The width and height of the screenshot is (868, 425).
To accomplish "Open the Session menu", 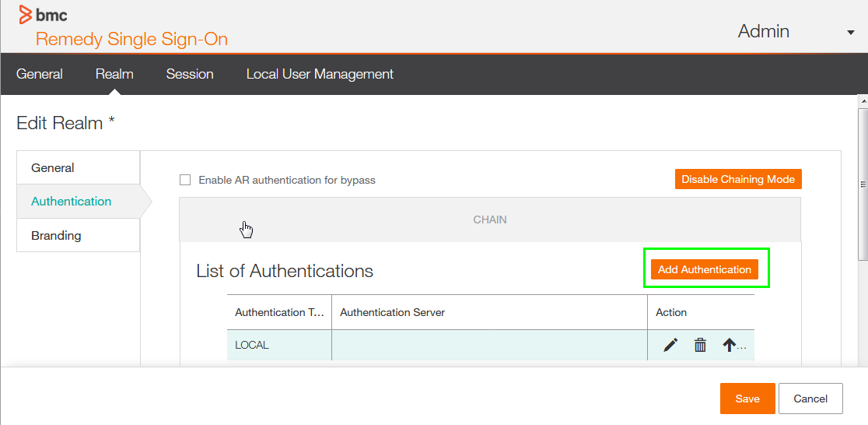I will (x=190, y=74).
